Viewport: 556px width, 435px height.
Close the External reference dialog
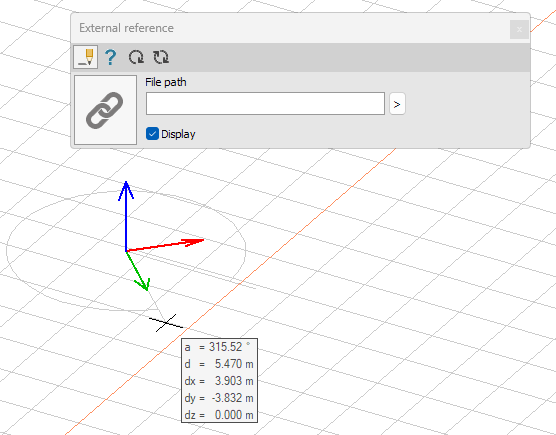pyautogui.click(x=519, y=29)
